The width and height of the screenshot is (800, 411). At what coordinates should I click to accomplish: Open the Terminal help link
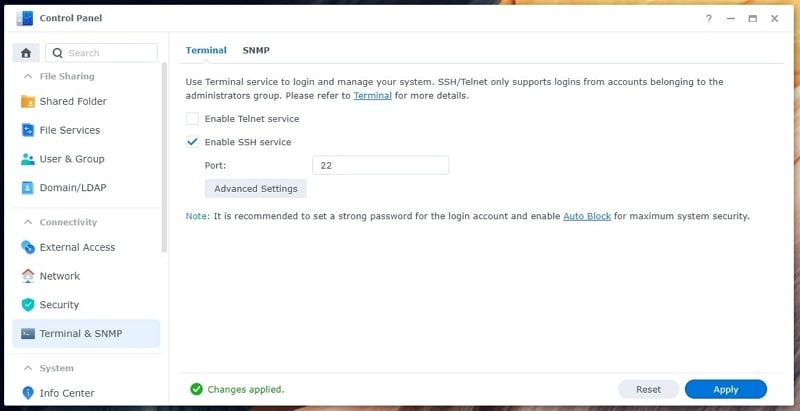372,96
